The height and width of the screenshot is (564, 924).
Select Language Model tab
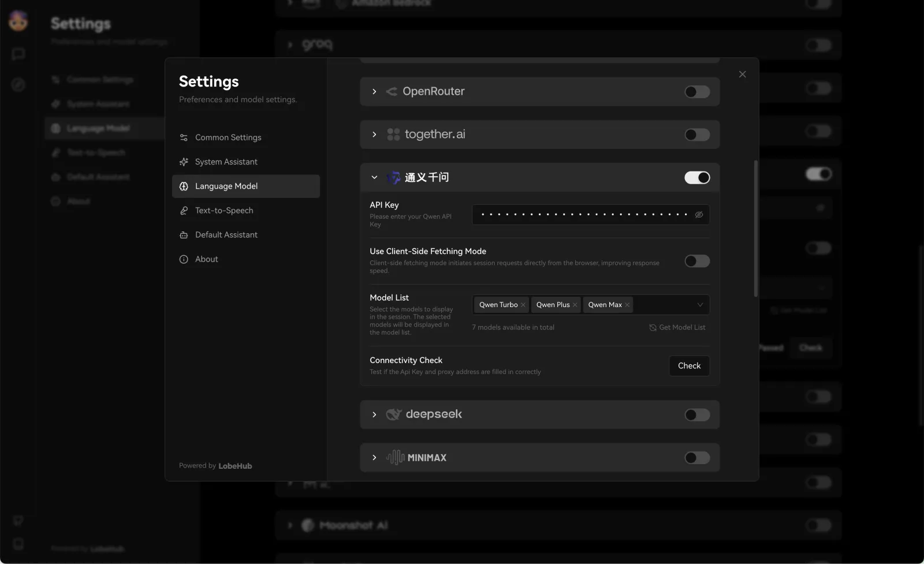(x=246, y=186)
